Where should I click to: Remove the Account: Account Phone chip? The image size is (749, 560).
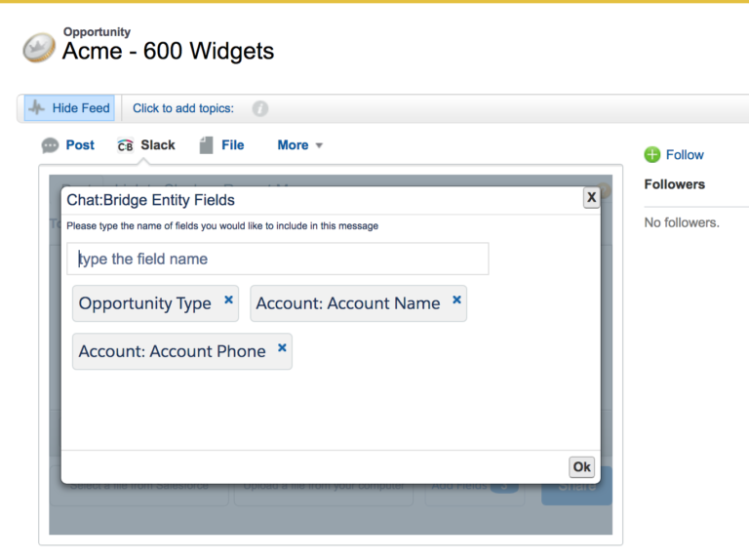(283, 347)
